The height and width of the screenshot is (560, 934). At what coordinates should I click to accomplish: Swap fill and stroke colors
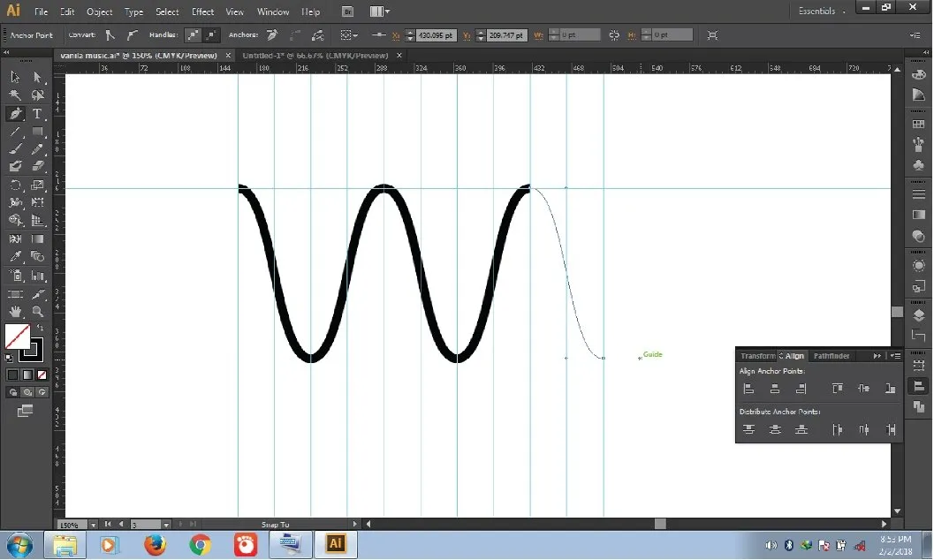pyautogui.click(x=40, y=328)
